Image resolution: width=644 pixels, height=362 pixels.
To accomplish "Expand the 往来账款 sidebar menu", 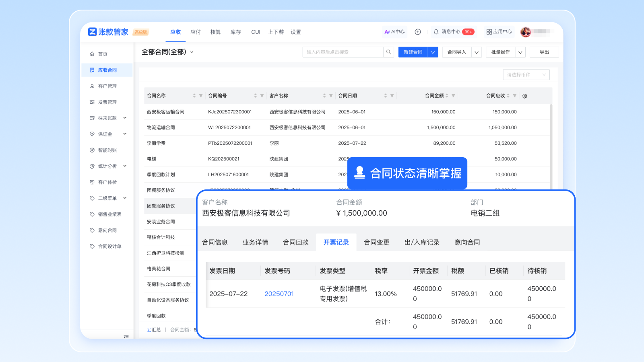I will point(125,118).
